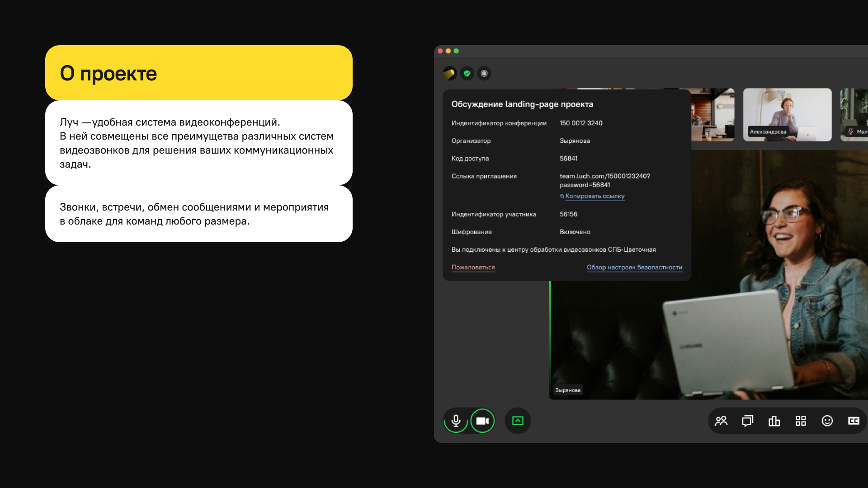Open the polls chart icon
The height and width of the screenshot is (488, 868).
click(774, 421)
